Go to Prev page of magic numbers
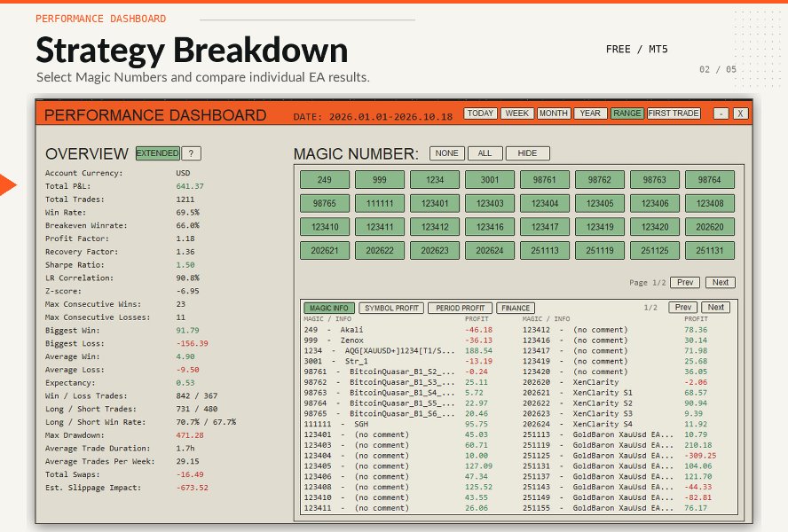 click(685, 283)
